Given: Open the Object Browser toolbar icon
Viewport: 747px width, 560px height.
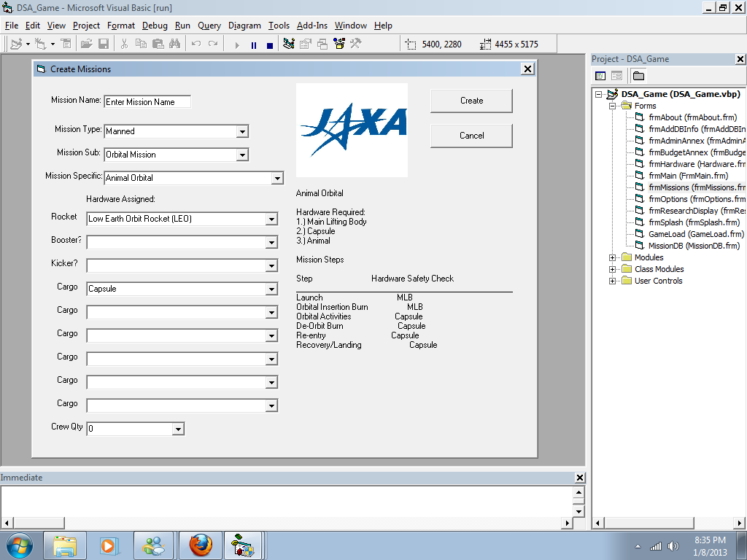Looking at the screenshot, I should [339, 44].
